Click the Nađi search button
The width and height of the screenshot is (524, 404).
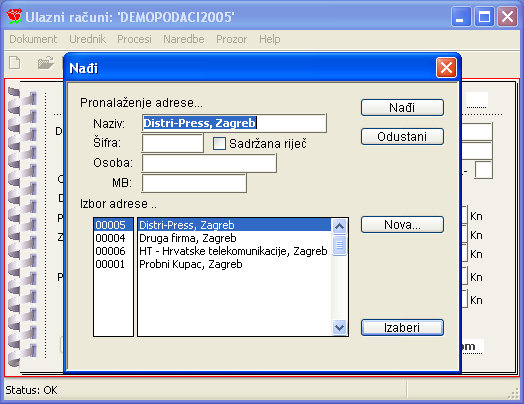click(x=402, y=108)
